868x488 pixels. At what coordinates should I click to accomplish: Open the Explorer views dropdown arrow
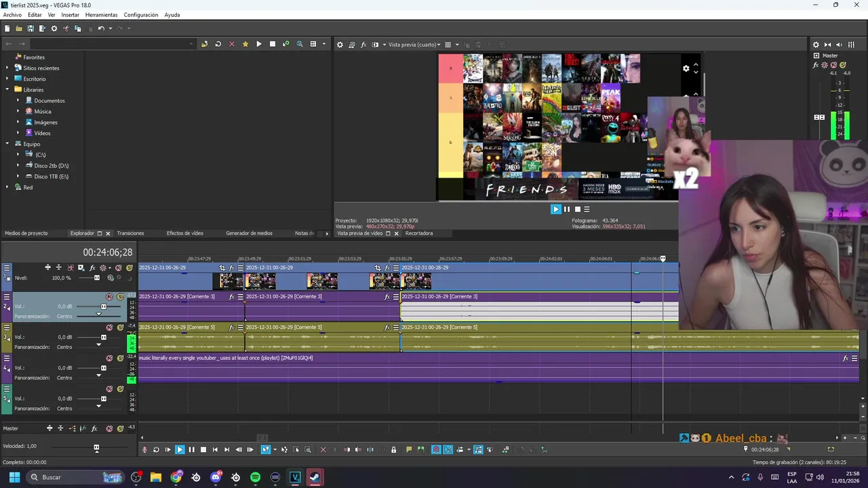(323, 44)
